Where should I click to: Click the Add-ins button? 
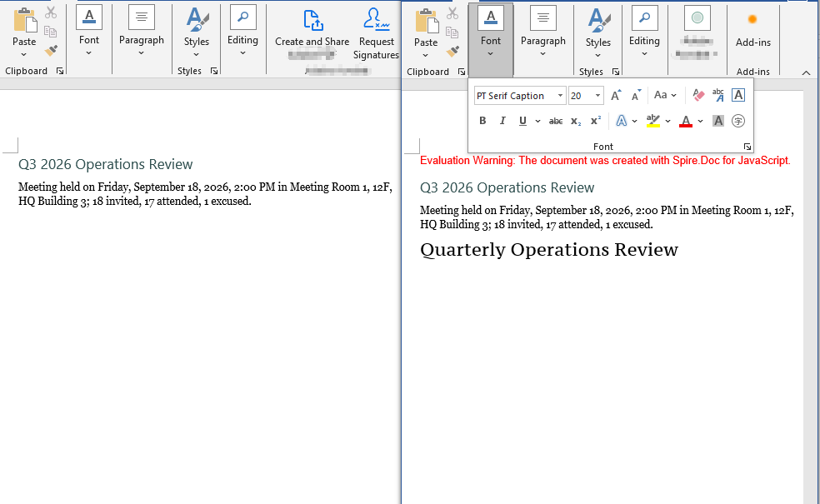click(753, 32)
